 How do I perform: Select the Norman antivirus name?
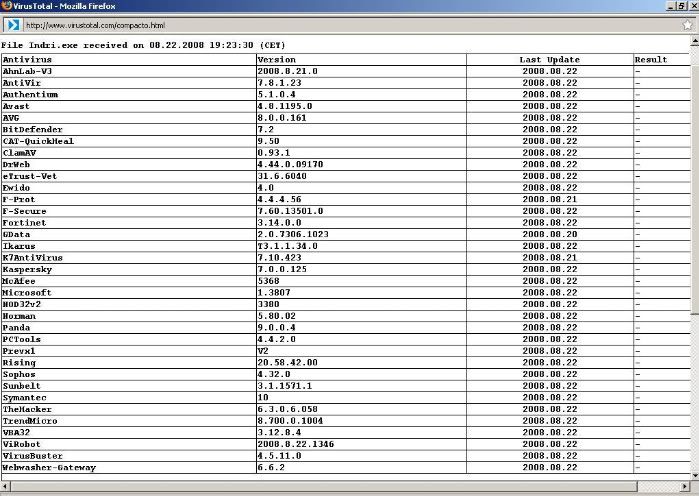coord(19,316)
